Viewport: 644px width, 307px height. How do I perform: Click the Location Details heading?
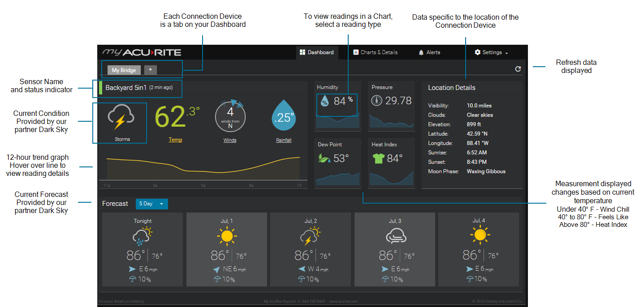(452, 88)
